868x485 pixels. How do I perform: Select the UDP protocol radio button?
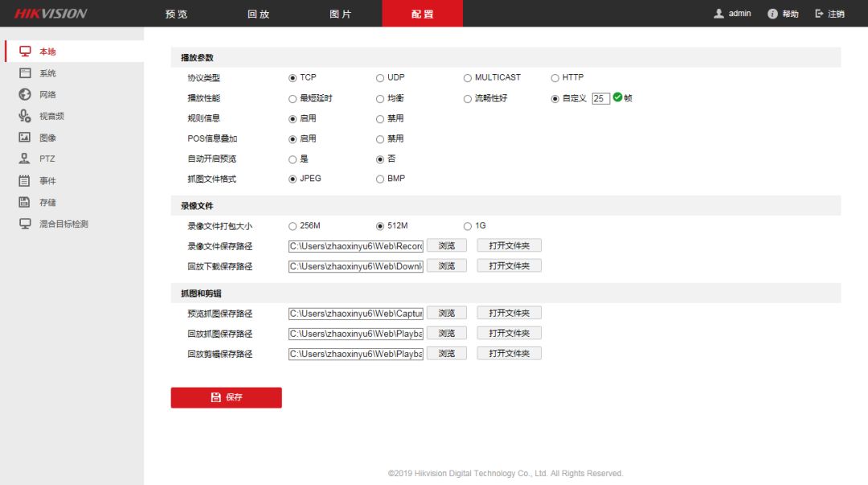(x=380, y=78)
